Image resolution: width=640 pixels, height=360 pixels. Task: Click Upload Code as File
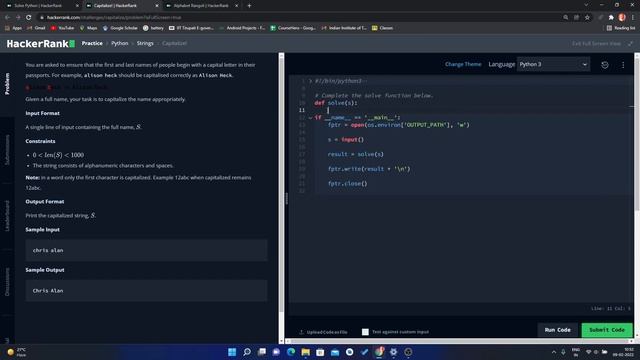point(323,332)
